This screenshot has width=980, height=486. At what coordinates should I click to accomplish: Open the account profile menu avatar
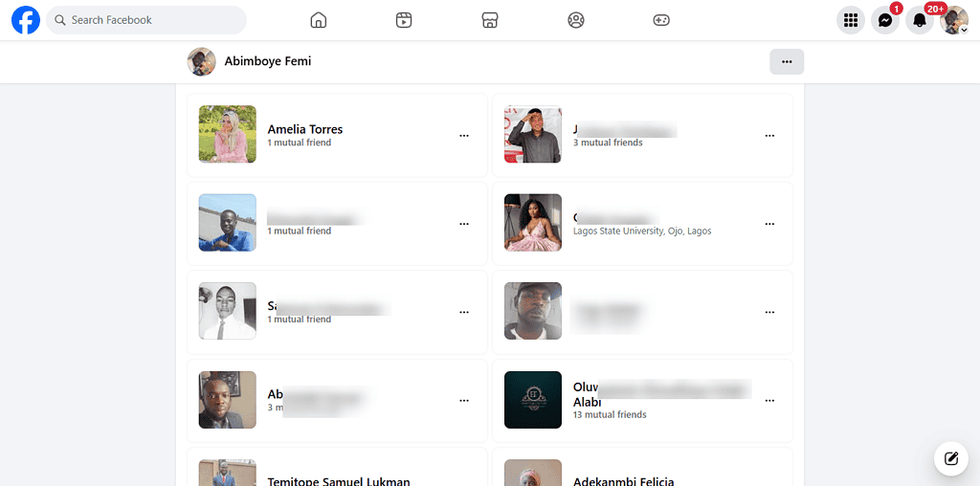click(x=954, y=20)
